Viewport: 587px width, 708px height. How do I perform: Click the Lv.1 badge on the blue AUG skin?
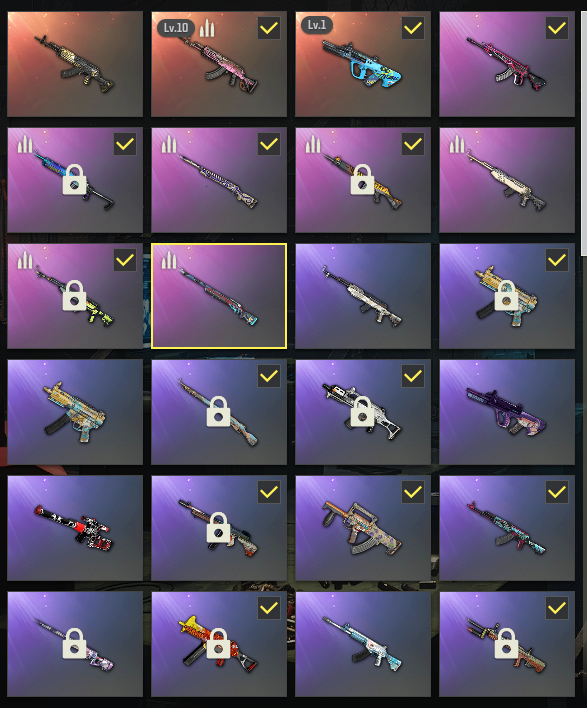click(x=317, y=25)
